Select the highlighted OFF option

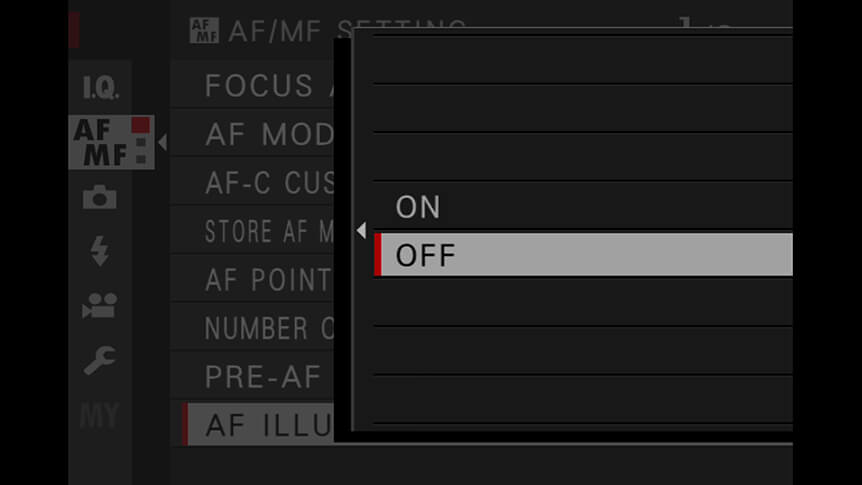tap(583, 255)
